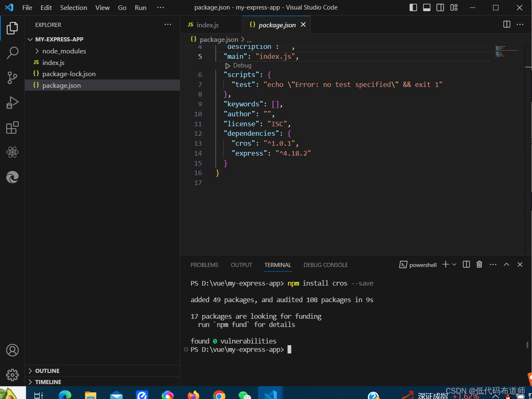Close the package.json editor tab

(x=303, y=24)
